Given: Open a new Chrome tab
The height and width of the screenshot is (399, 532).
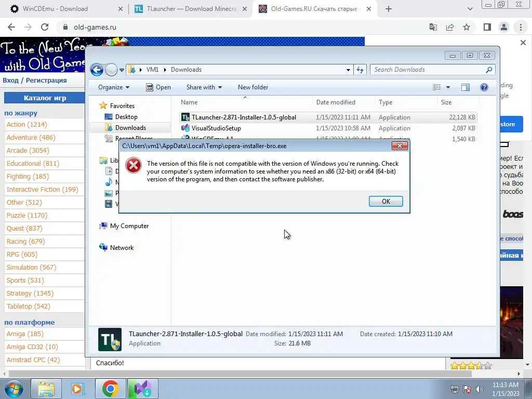Looking at the screenshot, I should (x=389, y=9).
